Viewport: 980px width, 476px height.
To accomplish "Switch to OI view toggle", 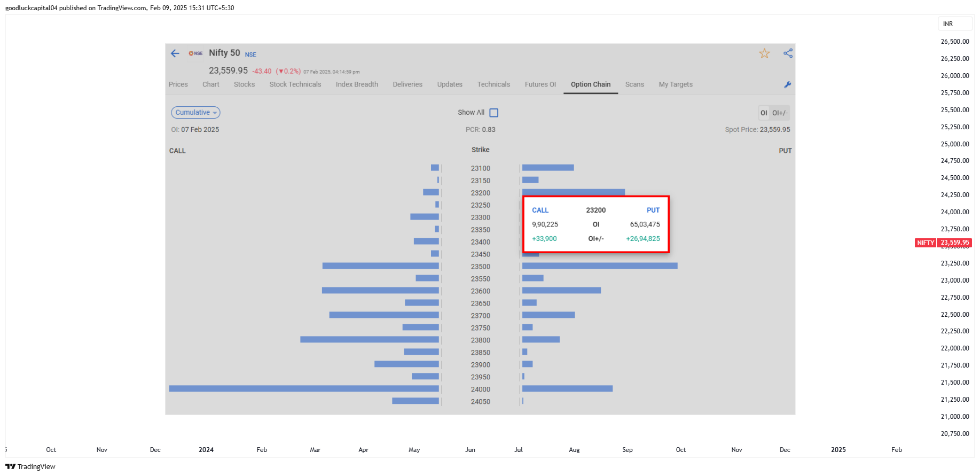I will click(x=764, y=113).
